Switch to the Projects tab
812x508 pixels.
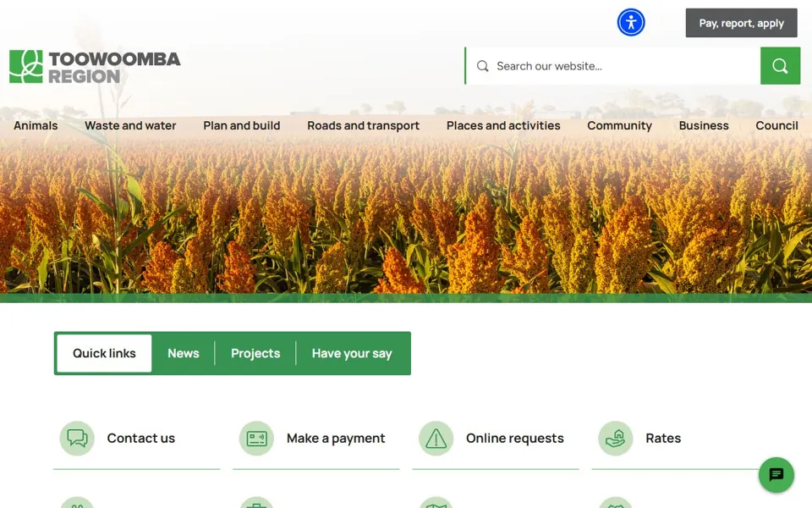pyautogui.click(x=255, y=353)
